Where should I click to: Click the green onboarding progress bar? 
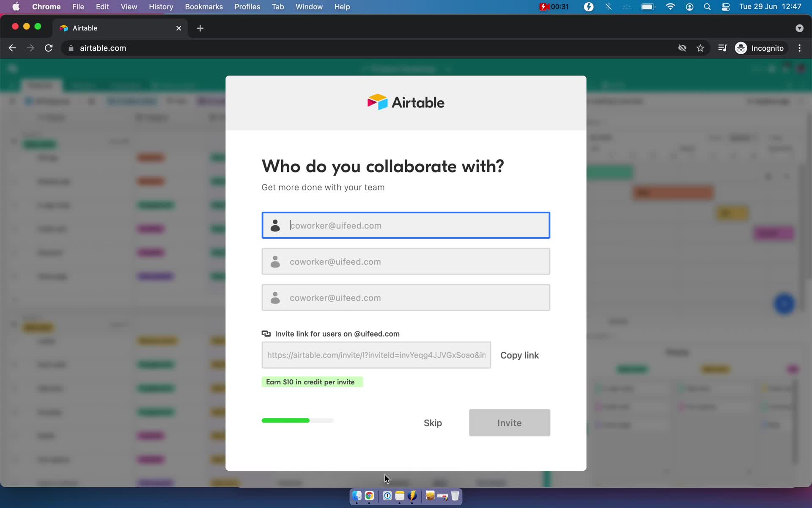[297, 420]
